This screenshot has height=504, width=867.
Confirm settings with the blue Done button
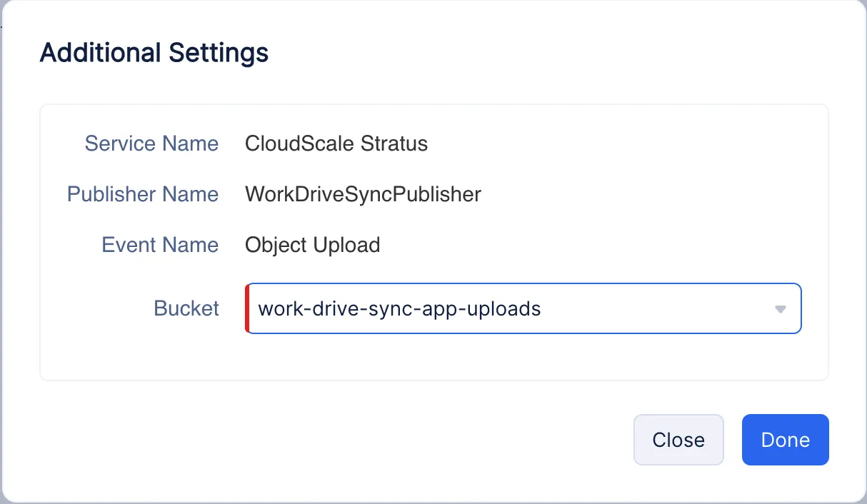click(785, 440)
